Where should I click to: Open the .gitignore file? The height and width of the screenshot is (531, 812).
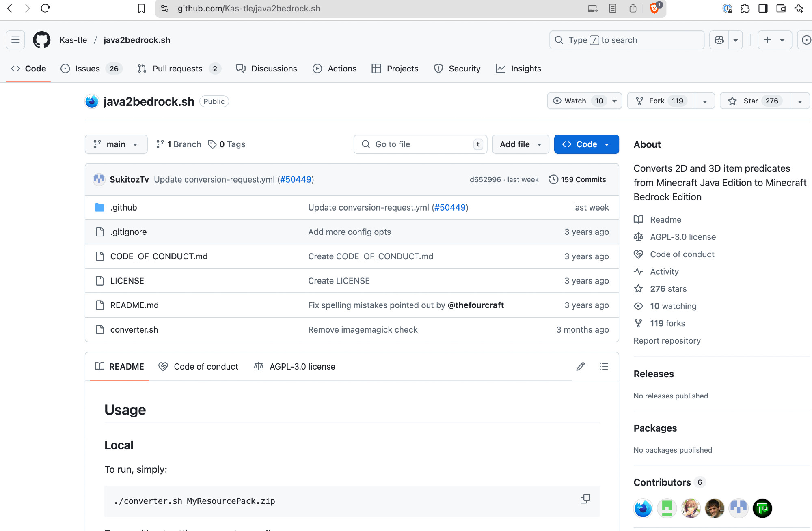(x=128, y=232)
